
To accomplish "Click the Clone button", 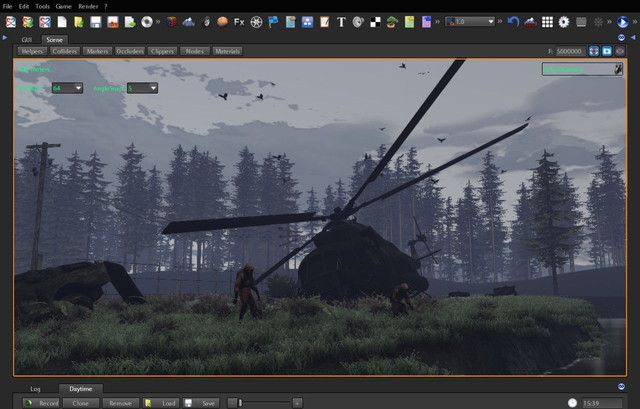I will [80, 402].
